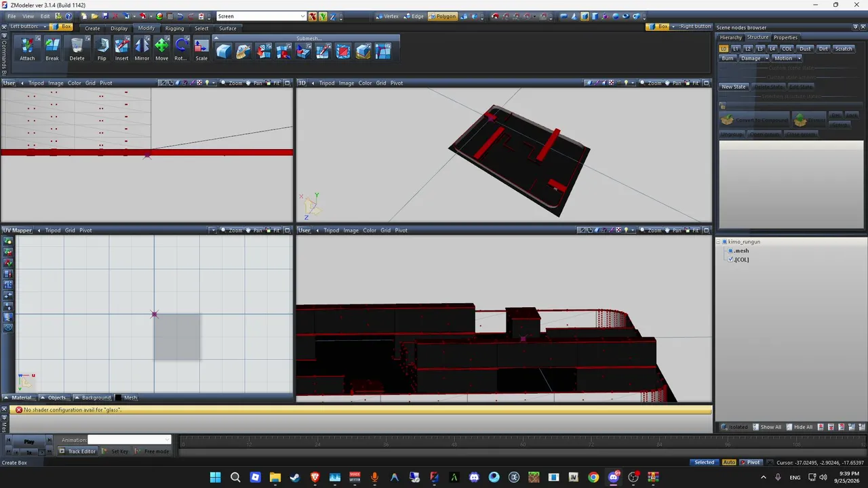The image size is (868, 488).
Task: Toggle the X axis constraint button
Action: tap(313, 16)
